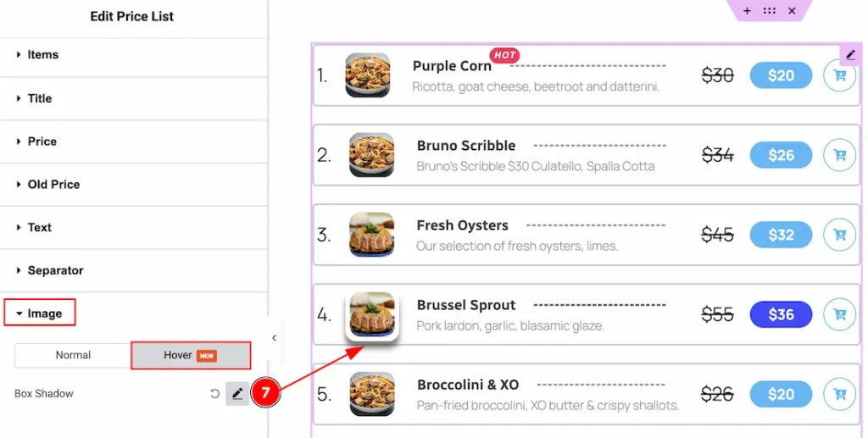The image size is (868, 438).
Task: Add Purple Corn to cart
Action: (839, 75)
